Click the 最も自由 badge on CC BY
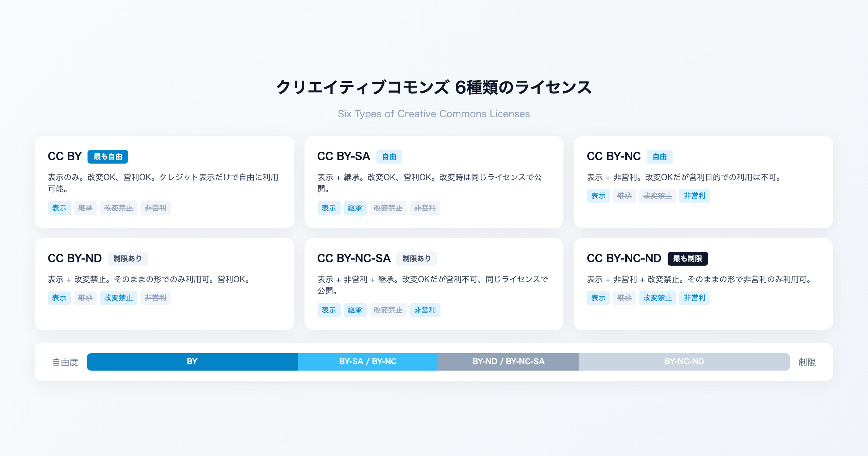Screen dimensions: 868x456 (x=108, y=157)
